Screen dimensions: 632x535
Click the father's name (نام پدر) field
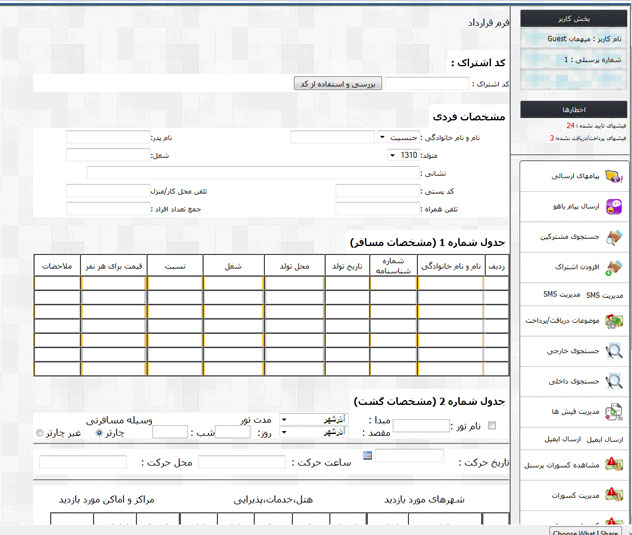click(x=108, y=137)
